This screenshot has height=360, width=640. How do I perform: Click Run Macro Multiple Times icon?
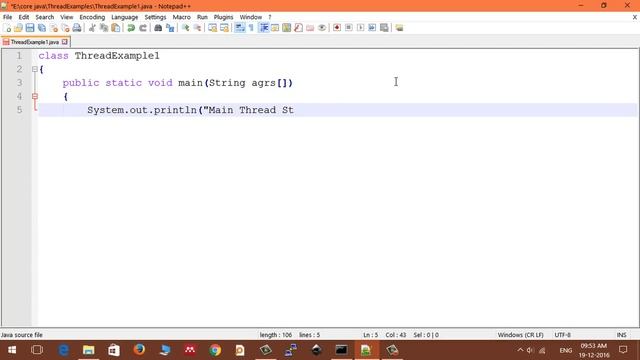372,28
